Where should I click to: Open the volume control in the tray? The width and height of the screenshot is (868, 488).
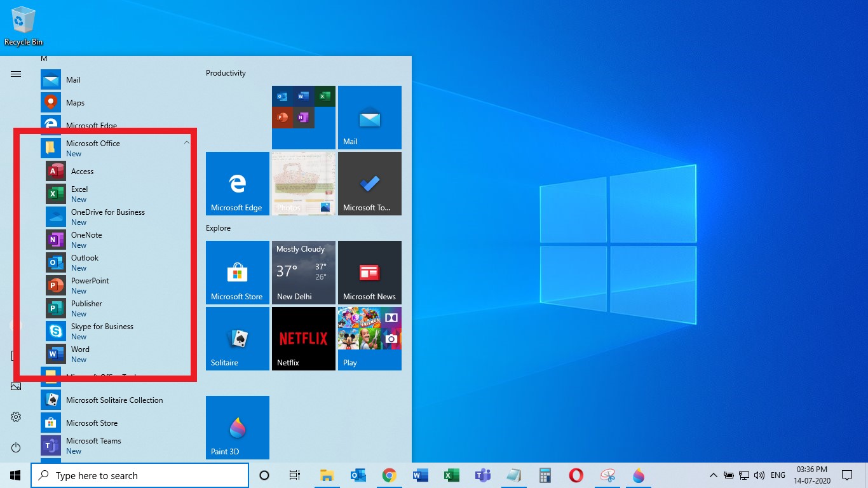point(759,475)
